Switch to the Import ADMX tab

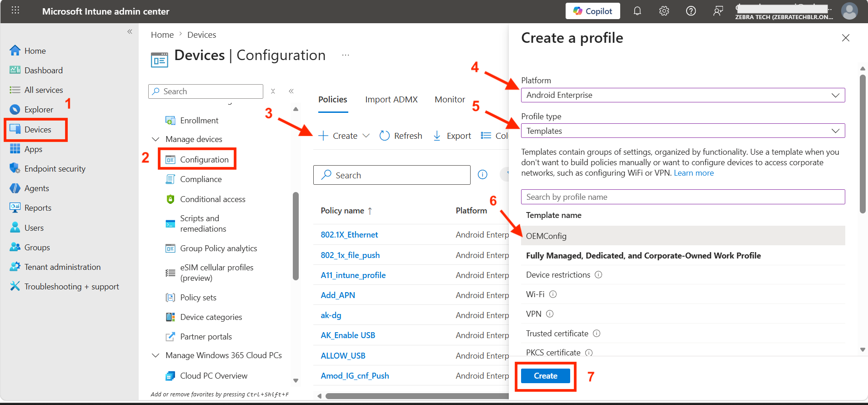coord(391,99)
